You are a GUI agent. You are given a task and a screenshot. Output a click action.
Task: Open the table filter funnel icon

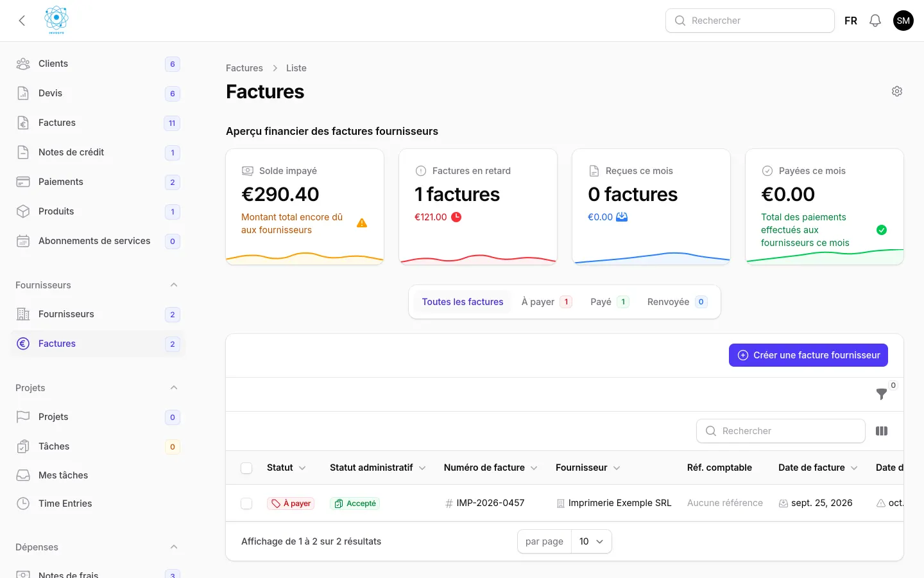tap(882, 394)
